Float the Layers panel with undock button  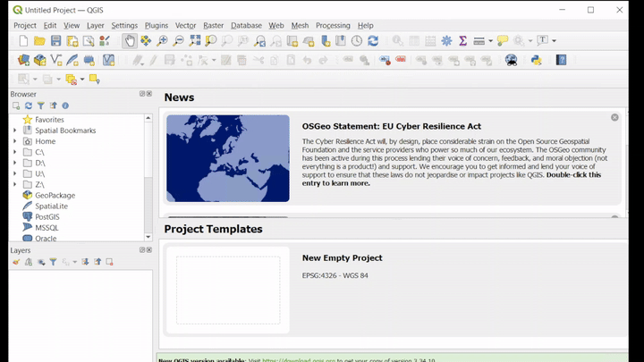point(142,250)
